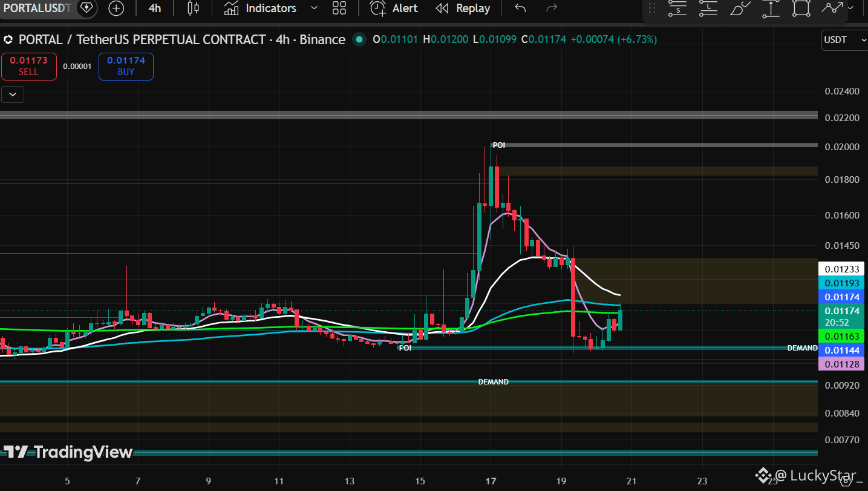
Task: Expand the chevron after the Arrow path tool
Action: (852, 8)
